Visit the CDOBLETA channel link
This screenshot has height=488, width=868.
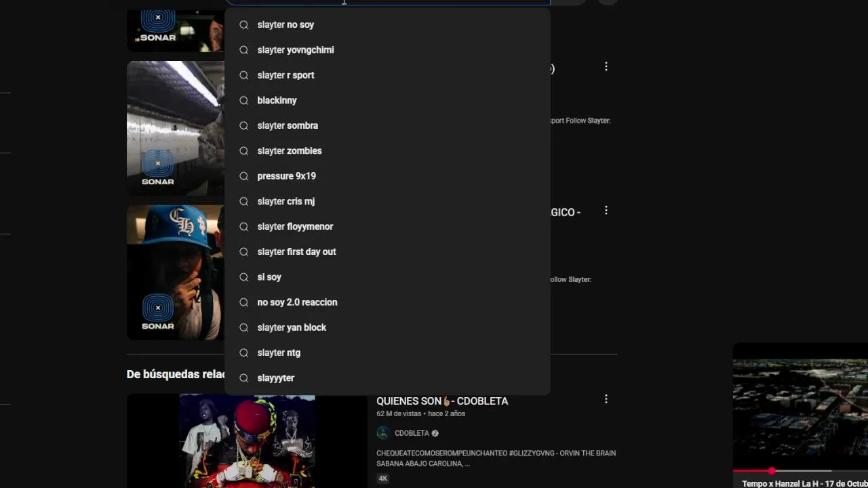[412, 433]
